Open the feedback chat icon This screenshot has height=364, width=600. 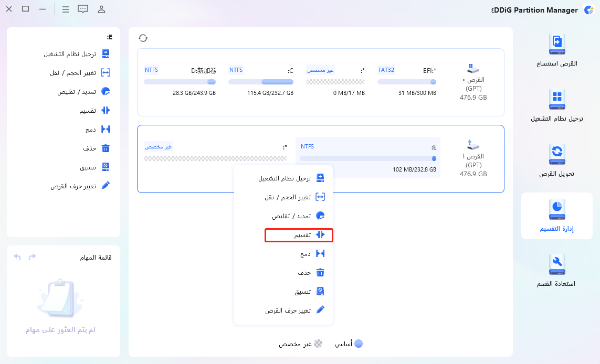83,9
